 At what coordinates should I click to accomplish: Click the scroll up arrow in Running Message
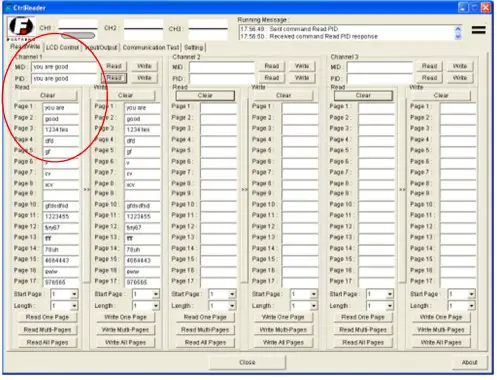[458, 29]
